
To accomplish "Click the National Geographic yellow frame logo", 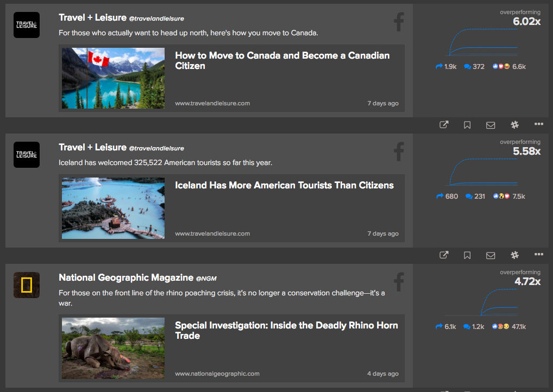I will point(26,284).
